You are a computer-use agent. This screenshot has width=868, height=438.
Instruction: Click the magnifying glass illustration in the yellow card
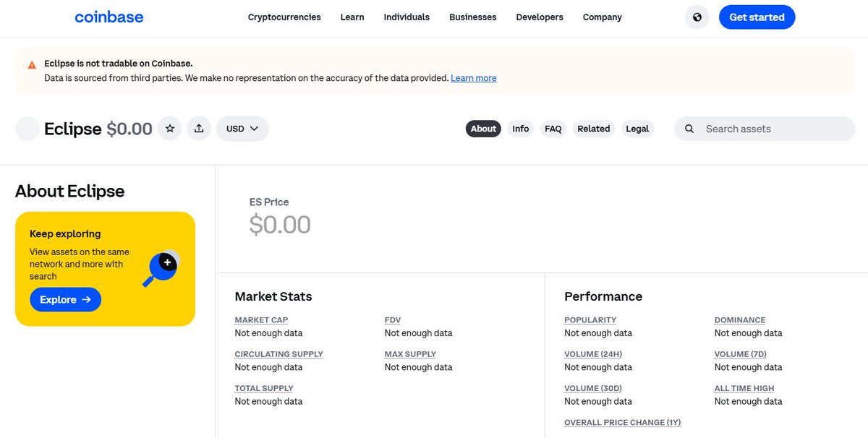tap(162, 268)
